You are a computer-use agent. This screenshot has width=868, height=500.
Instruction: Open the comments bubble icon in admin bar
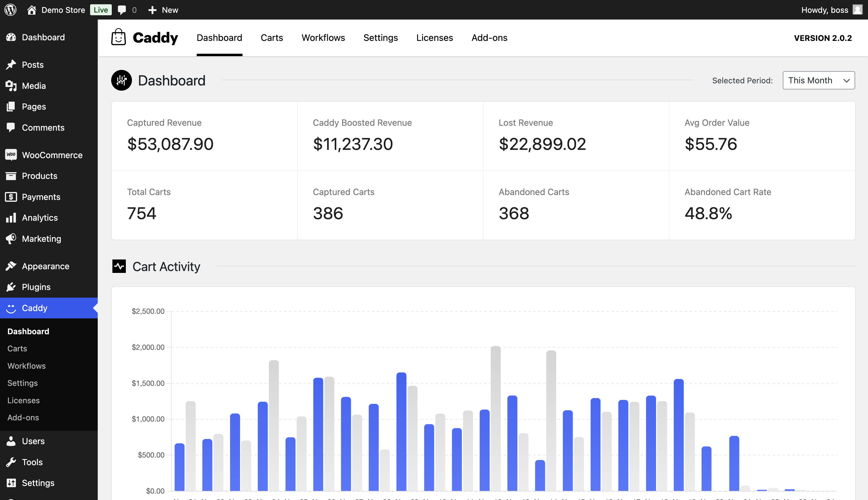pyautogui.click(x=122, y=10)
